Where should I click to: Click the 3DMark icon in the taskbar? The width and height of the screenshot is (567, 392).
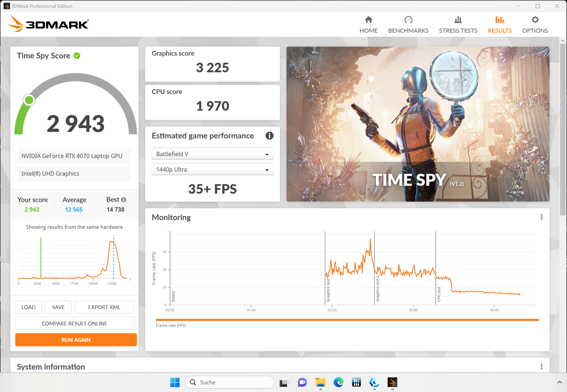(x=392, y=382)
